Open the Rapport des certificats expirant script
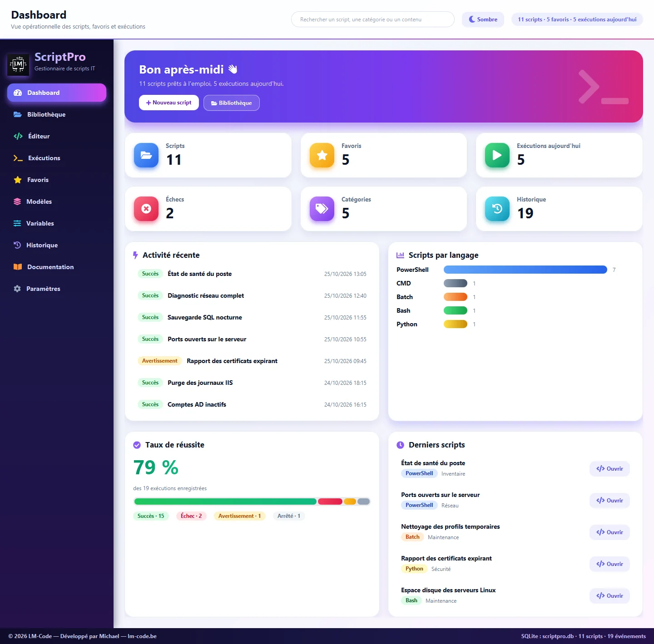Viewport: 654px width, 644px height. point(609,564)
